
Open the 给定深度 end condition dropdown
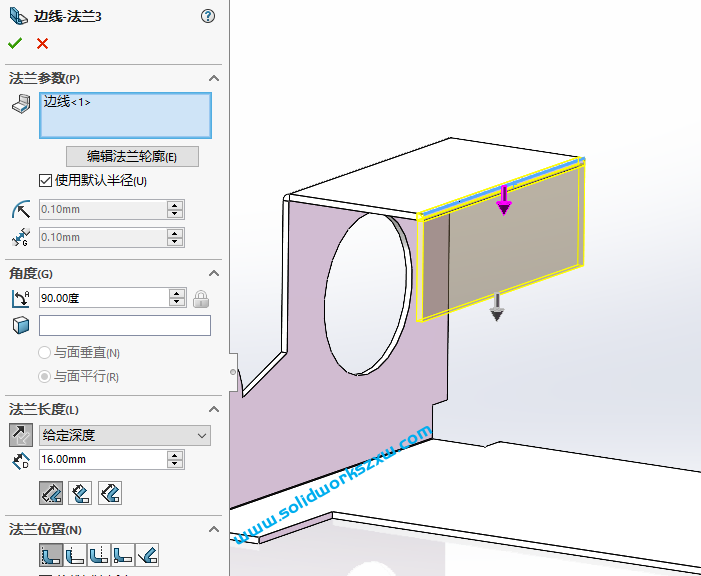(125, 435)
